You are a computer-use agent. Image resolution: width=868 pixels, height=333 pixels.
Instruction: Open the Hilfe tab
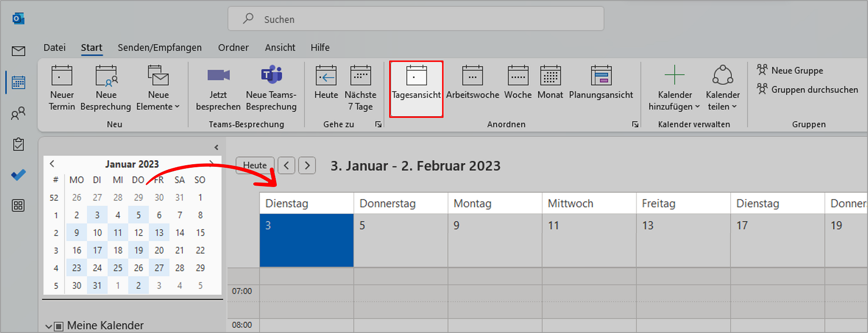[320, 47]
